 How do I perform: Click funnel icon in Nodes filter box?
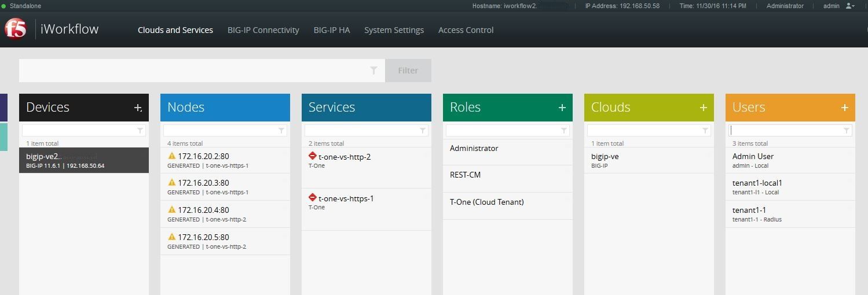pyautogui.click(x=281, y=131)
